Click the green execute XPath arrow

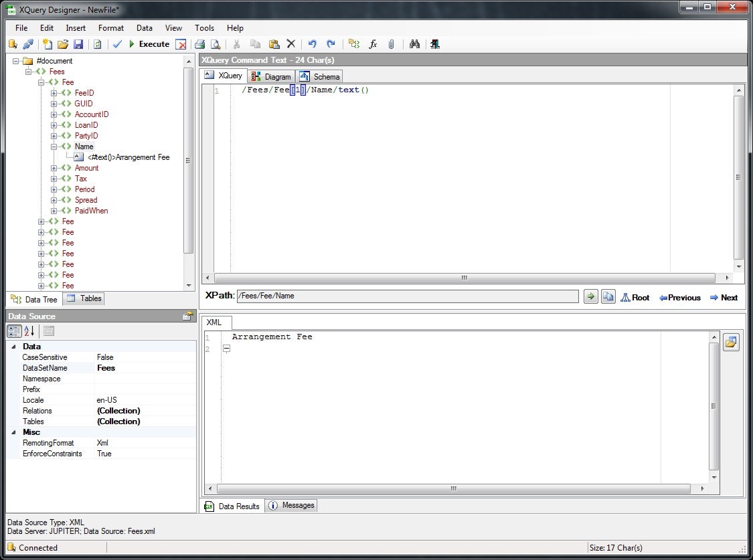590,296
